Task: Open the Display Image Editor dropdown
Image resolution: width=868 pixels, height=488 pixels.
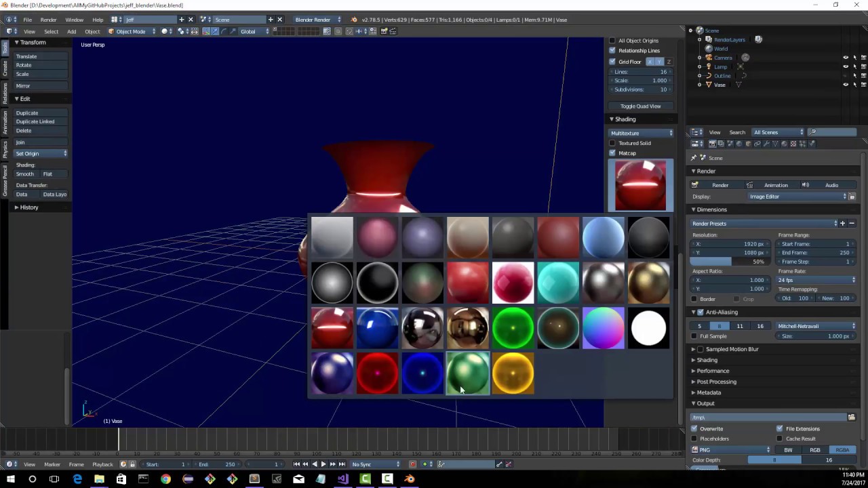Action: coord(797,197)
